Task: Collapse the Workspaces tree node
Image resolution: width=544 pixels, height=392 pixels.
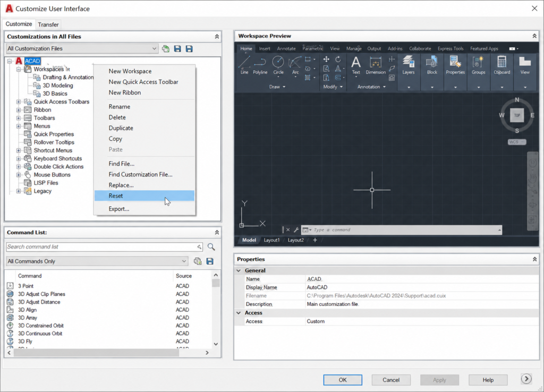Action: [x=19, y=69]
